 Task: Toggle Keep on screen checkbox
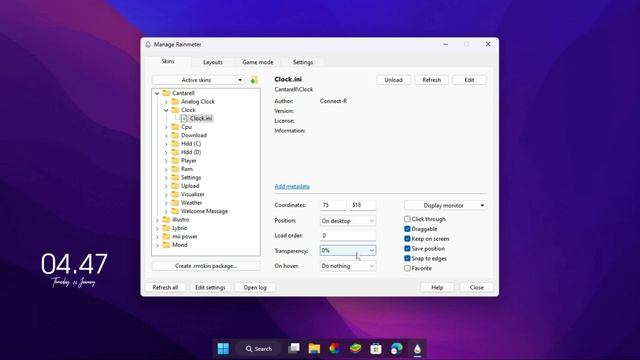(x=407, y=239)
